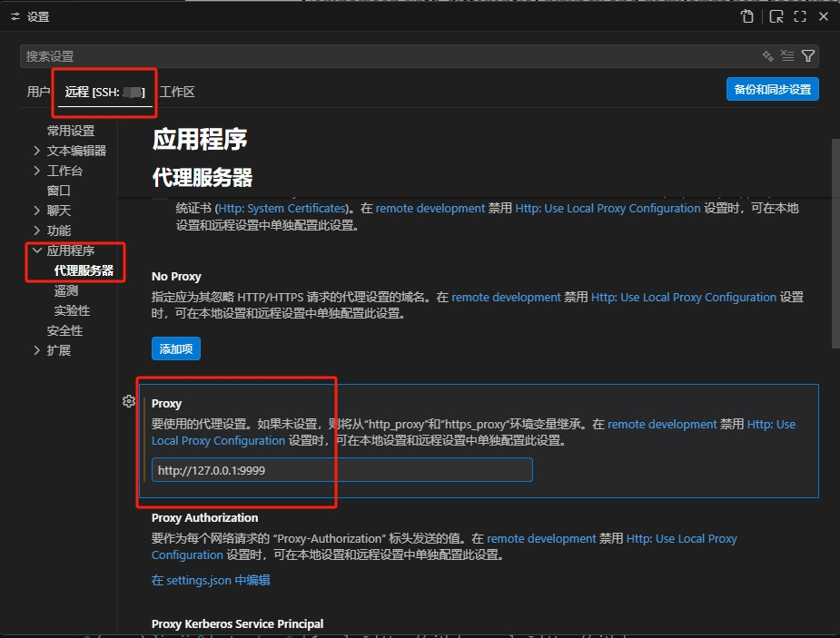Screen dimensions: 840x638
Task: Expand the 扩展 tree chevron
Action: (36, 350)
